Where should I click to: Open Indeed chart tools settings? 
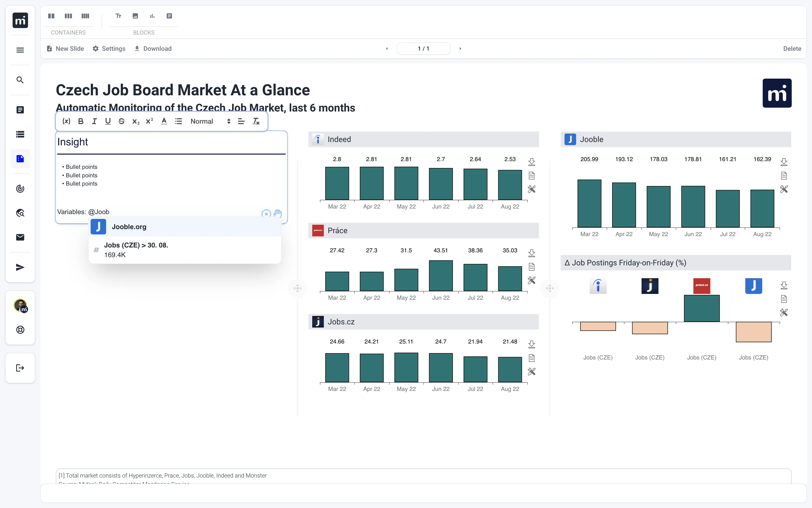(x=531, y=189)
